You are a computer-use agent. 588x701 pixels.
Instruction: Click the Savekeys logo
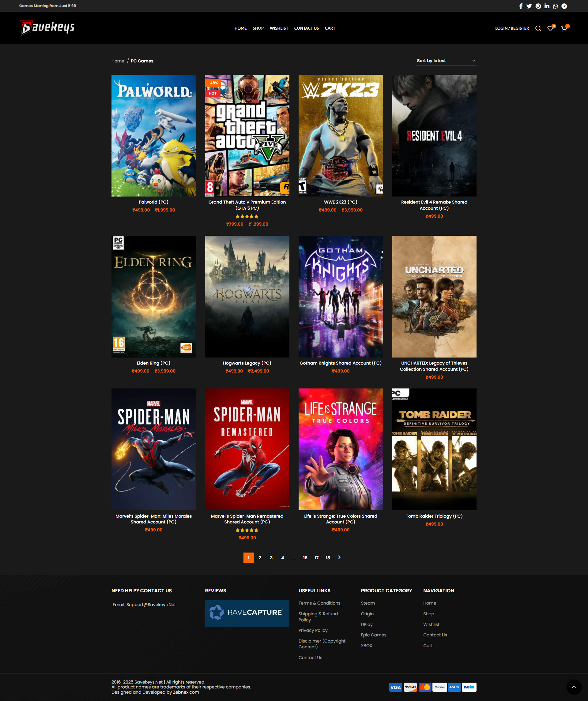[x=47, y=28]
